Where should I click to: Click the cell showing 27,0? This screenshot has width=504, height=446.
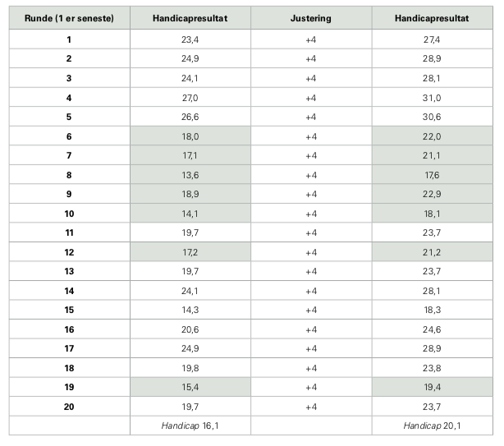[x=190, y=98]
